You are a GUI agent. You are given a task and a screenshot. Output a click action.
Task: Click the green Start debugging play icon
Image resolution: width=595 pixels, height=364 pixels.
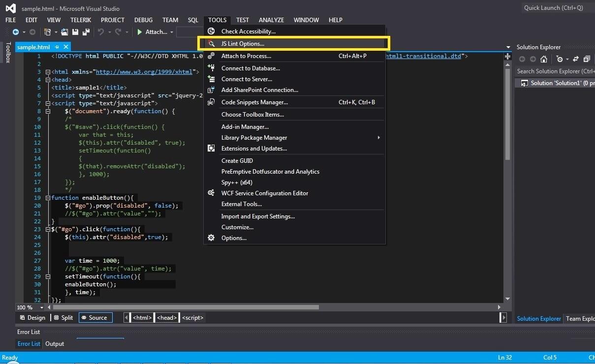click(x=140, y=32)
